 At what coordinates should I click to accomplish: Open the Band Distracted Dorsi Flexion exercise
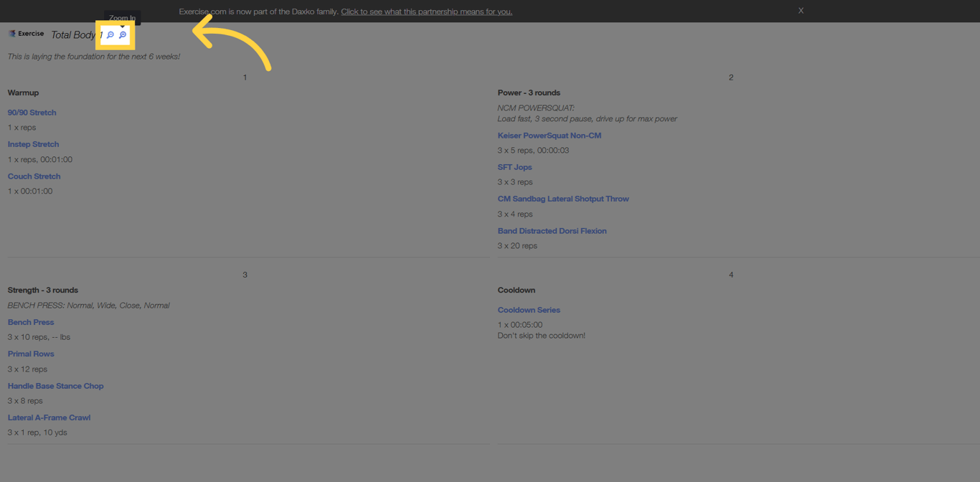[x=552, y=230]
